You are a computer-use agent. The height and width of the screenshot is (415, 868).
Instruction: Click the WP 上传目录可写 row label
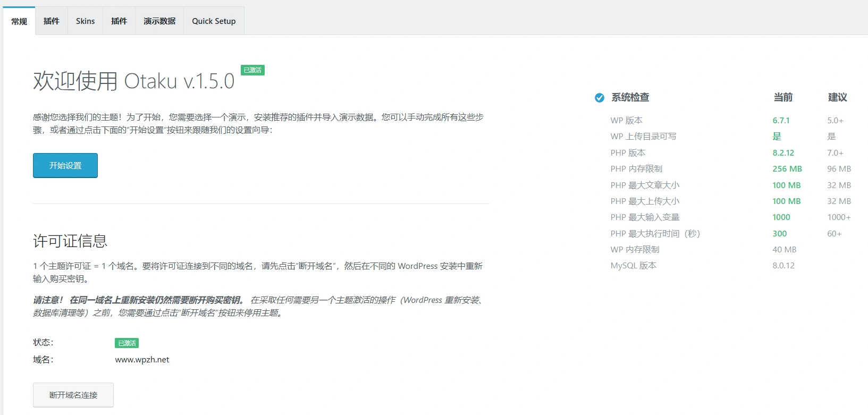pyautogui.click(x=643, y=137)
